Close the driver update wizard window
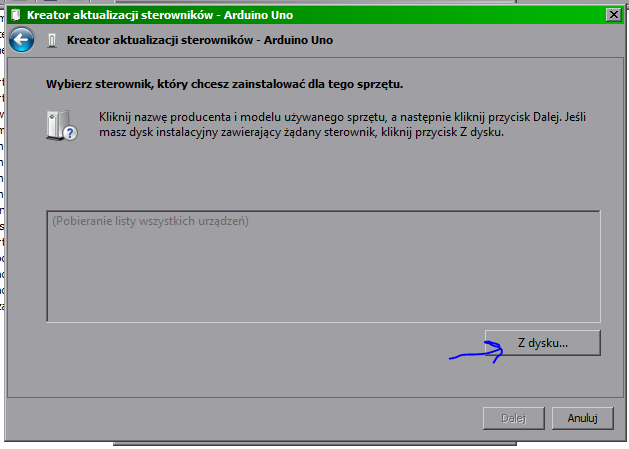This screenshot has height=449, width=629. (612, 14)
